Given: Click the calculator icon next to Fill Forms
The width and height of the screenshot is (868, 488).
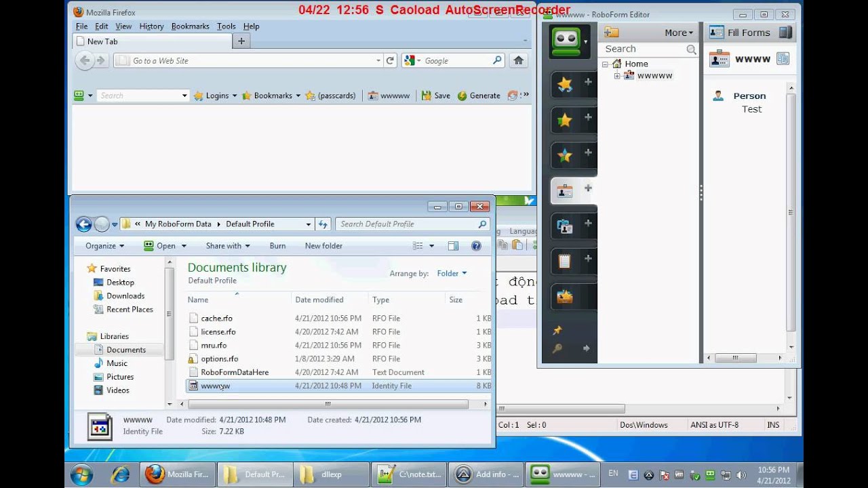Looking at the screenshot, I should [785, 33].
